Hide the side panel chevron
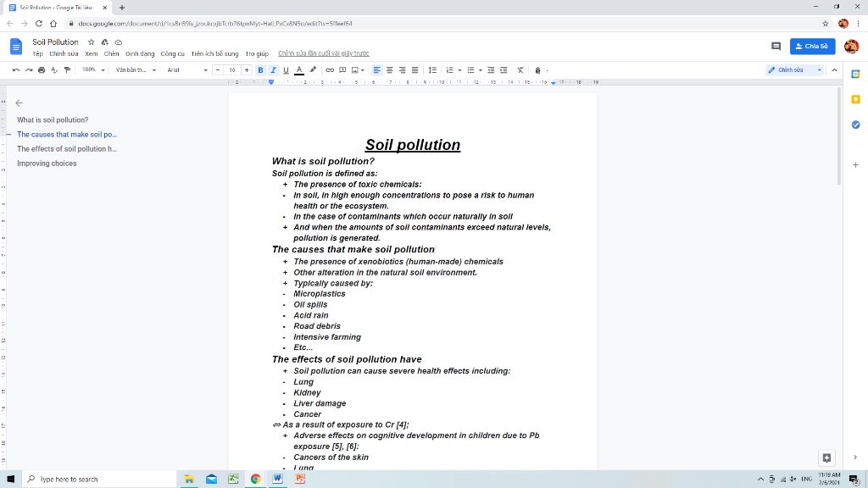Image resolution: width=868 pixels, height=488 pixels. point(855,457)
